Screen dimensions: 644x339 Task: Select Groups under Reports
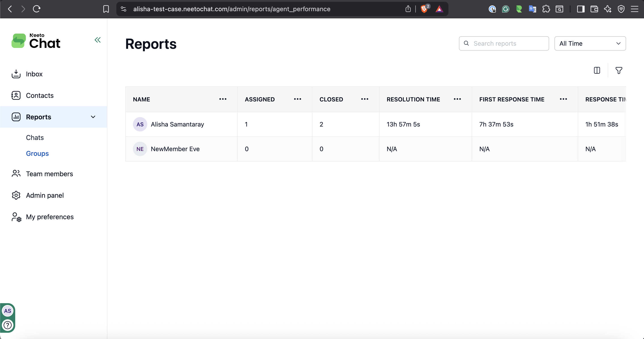click(37, 153)
